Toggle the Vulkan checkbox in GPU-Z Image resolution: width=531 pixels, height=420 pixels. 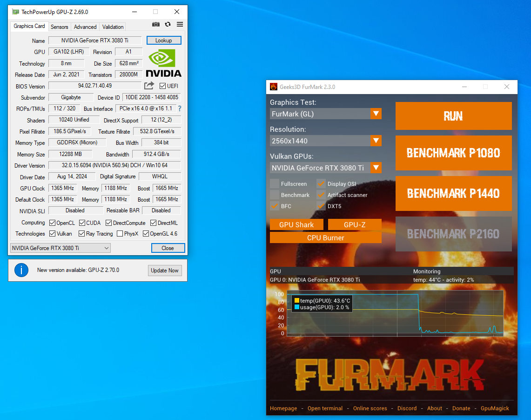(53, 234)
